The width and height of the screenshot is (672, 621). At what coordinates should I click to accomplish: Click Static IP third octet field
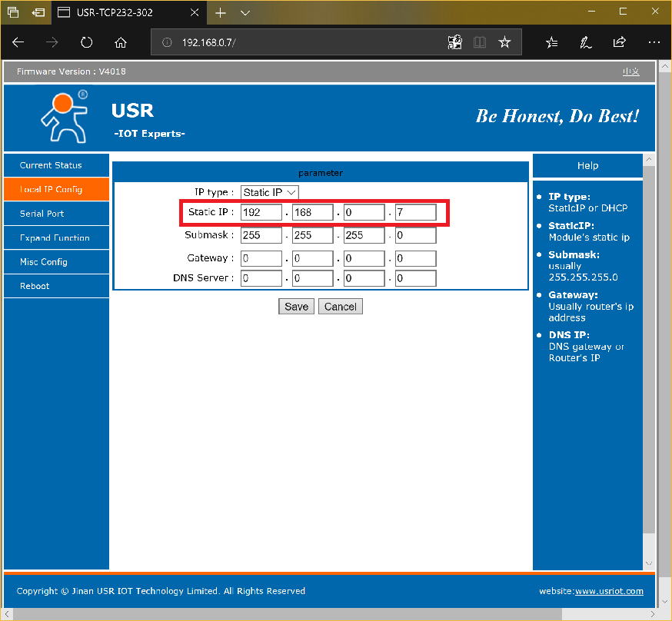coord(364,212)
